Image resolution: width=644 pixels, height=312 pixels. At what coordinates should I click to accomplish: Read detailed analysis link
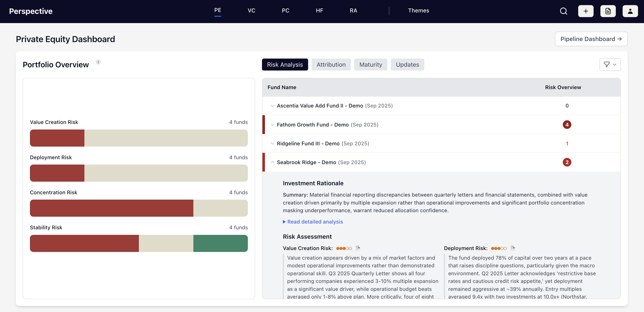(x=315, y=222)
